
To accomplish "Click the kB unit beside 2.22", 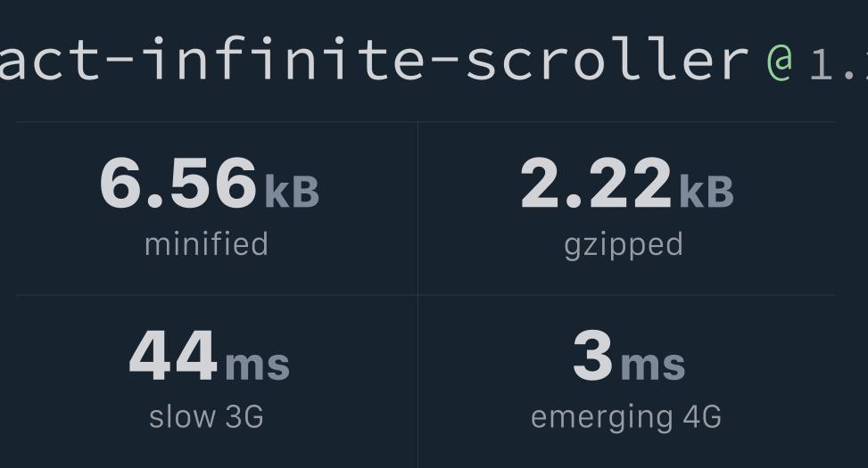I will tap(707, 191).
